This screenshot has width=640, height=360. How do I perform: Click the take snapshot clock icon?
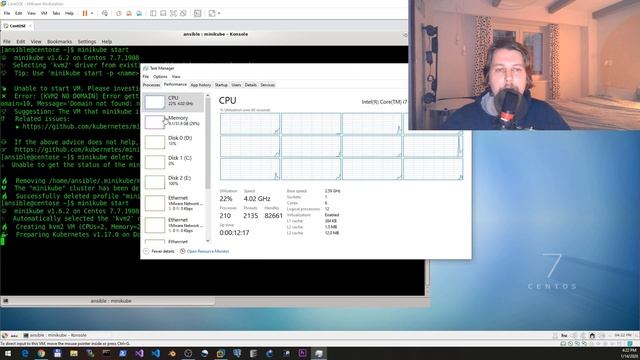(119, 13)
